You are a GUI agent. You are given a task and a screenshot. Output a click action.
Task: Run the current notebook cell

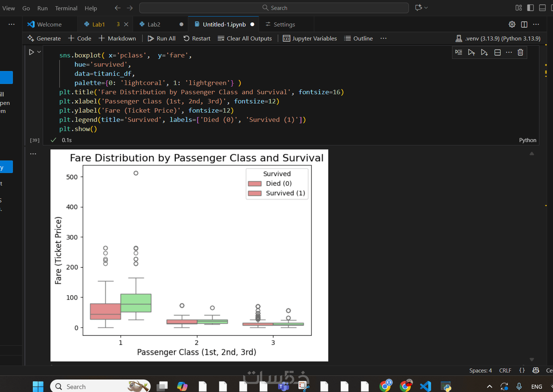point(32,52)
